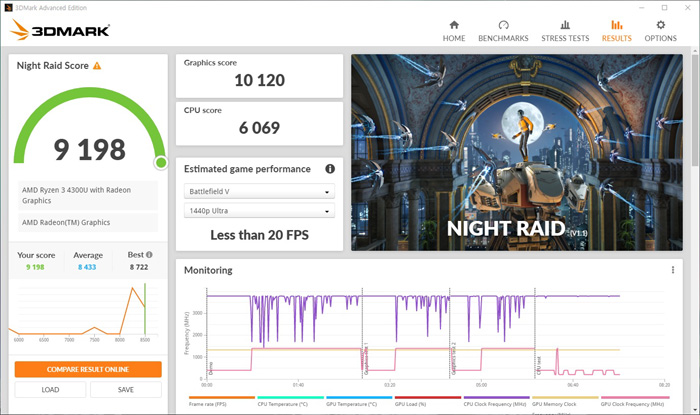
Task: Switch to the Results tab
Action: 616,30
